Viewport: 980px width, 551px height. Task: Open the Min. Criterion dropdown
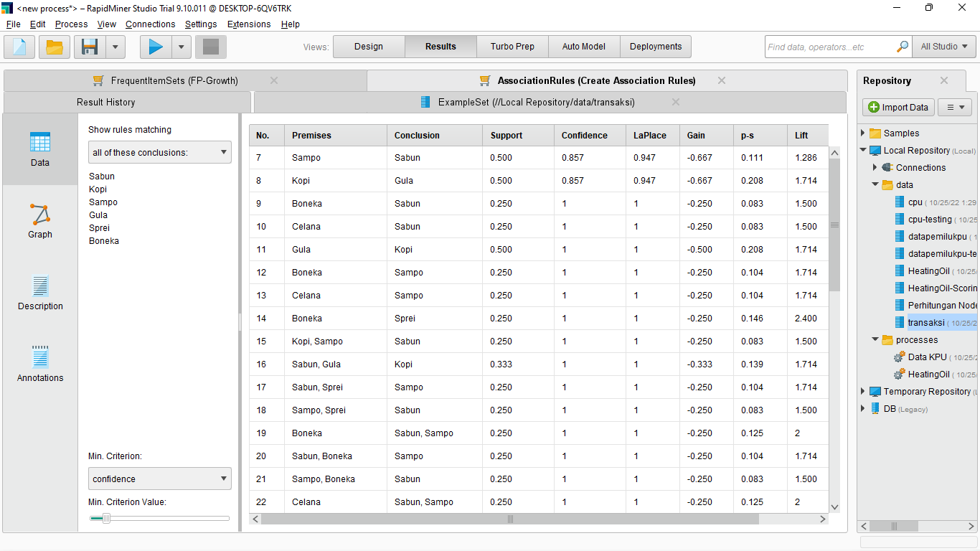(x=159, y=479)
